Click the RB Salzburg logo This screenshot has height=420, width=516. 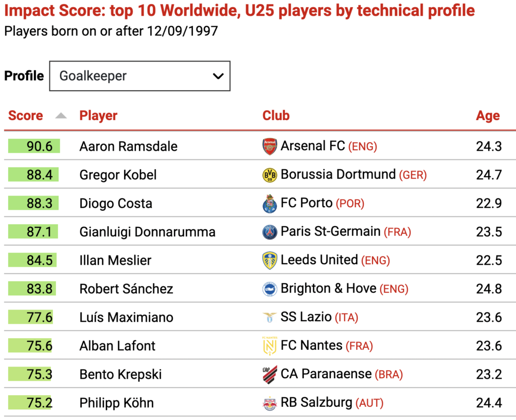270,403
